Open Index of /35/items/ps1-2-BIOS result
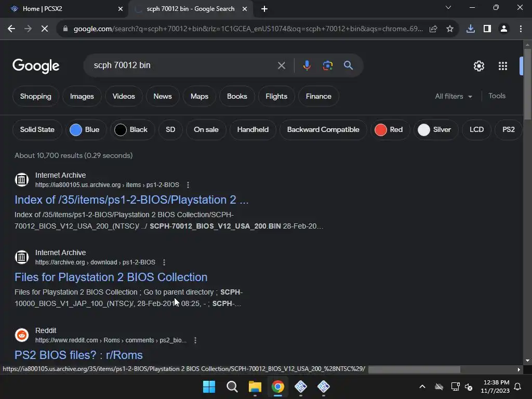Viewport: 532px width, 399px height. click(x=131, y=200)
